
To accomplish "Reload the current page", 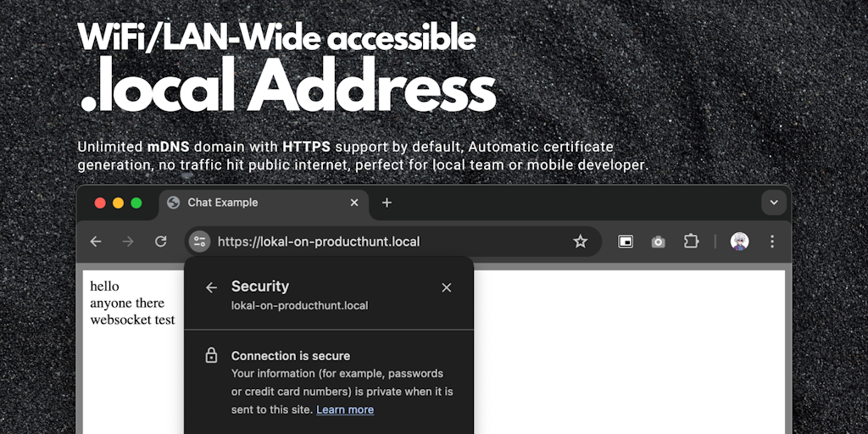I will 160,242.
